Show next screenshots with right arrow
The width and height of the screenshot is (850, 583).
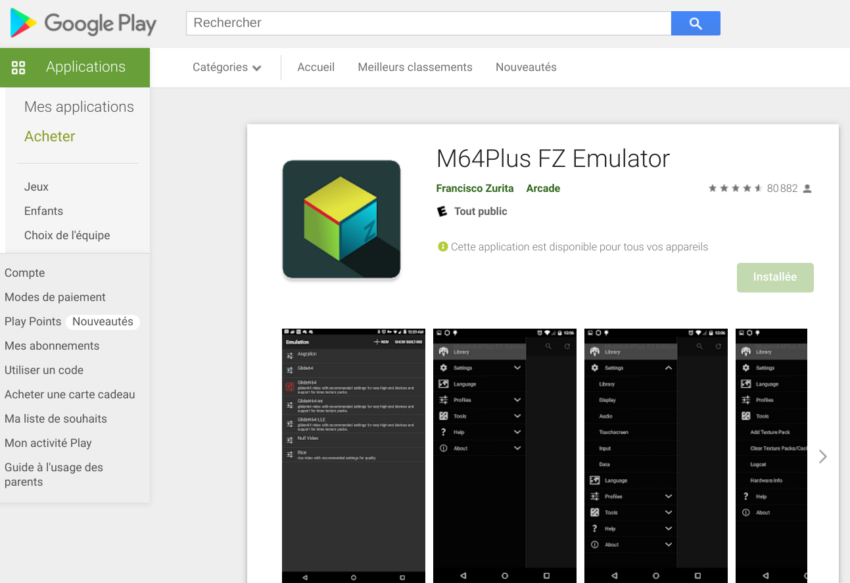(823, 457)
